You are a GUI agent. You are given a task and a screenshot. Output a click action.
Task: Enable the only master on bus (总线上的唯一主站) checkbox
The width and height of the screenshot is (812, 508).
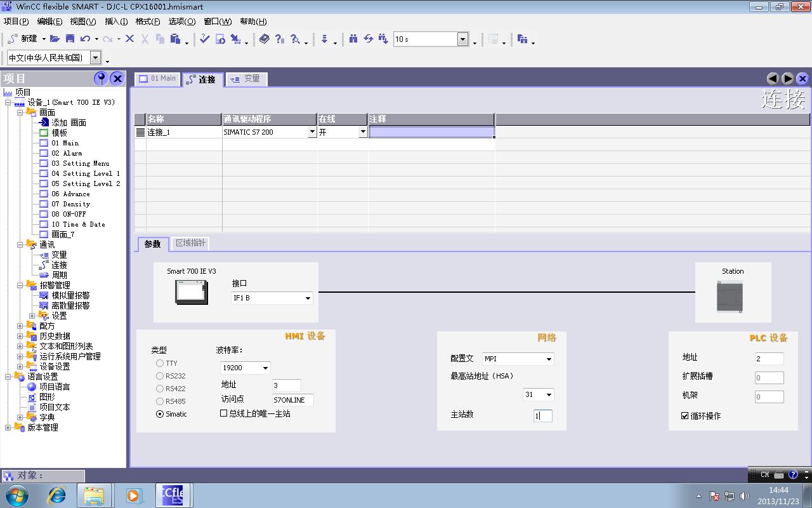coord(223,413)
